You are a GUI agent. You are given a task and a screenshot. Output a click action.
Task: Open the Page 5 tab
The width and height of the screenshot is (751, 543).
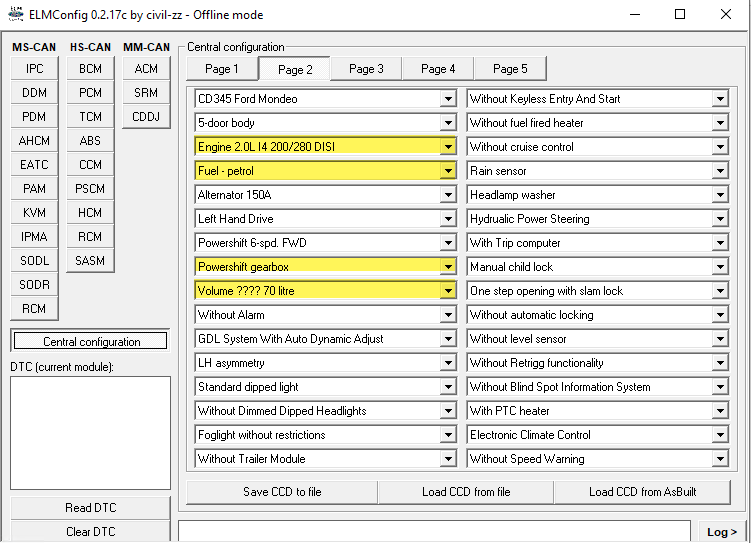(x=510, y=69)
